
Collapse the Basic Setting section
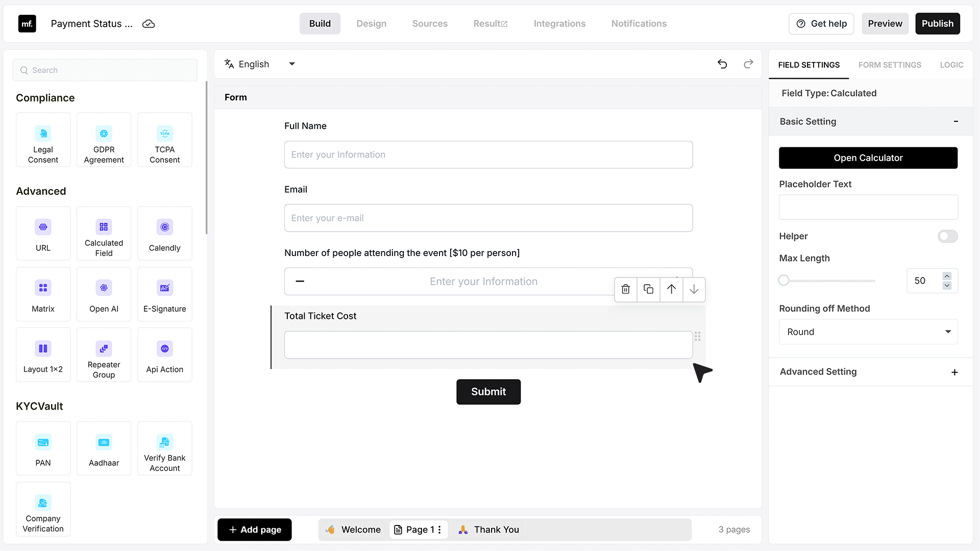955,121
